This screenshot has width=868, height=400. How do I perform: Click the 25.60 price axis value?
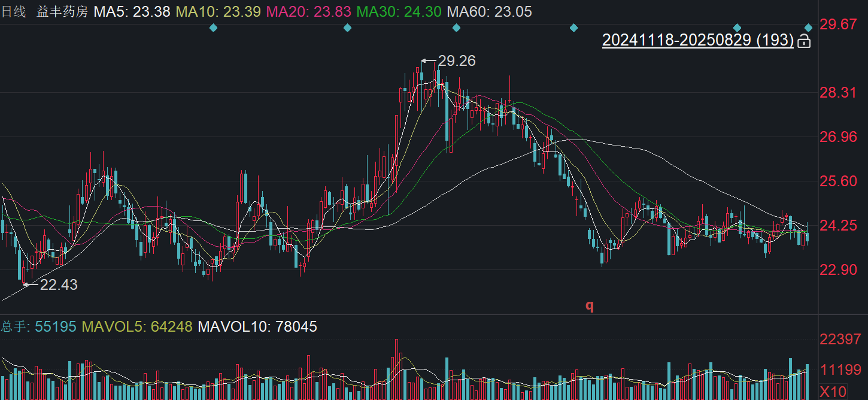pos(838,181)
